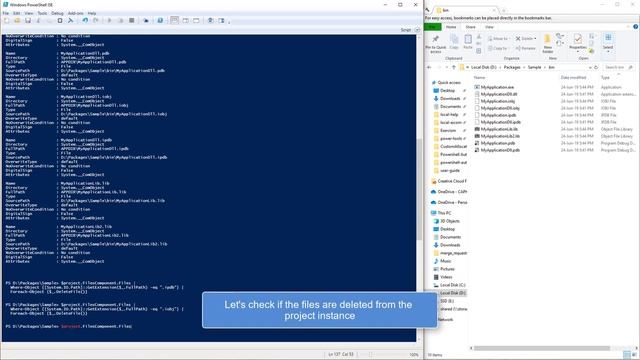This screenshot has width=640, height=360.
Task: Select Show Script Pane Top layout icon
Action: tap(174, 20)
